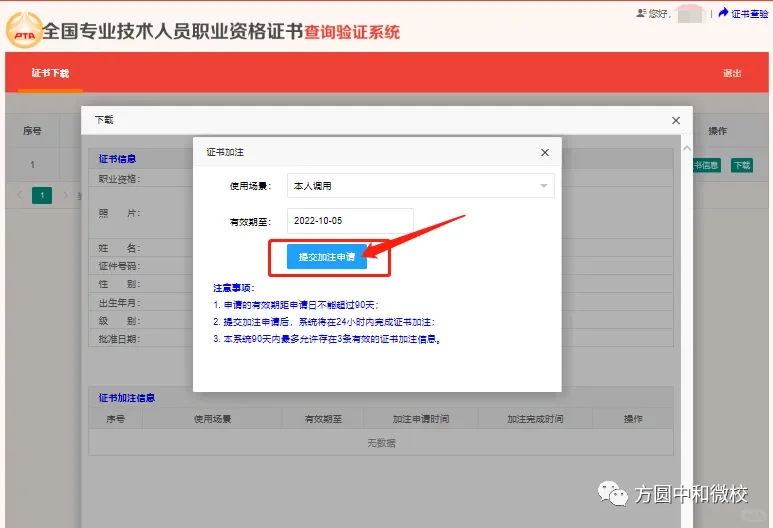Screen dimensions: 773x528
Task: Close the 证书加注 dialog
Action: (x=545, y=152)
